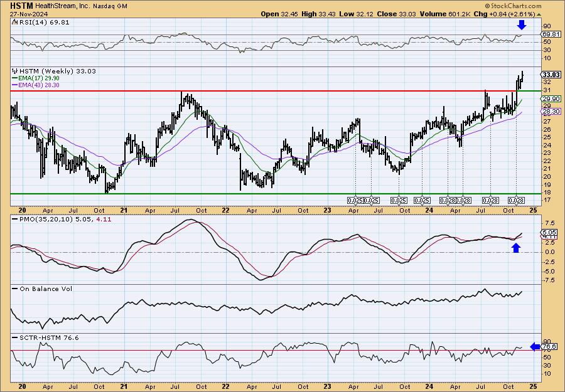The height and width of the screenshot is (392, 565).
Task: Click the Close 33.03 value in header
Action: click(396, 14)
